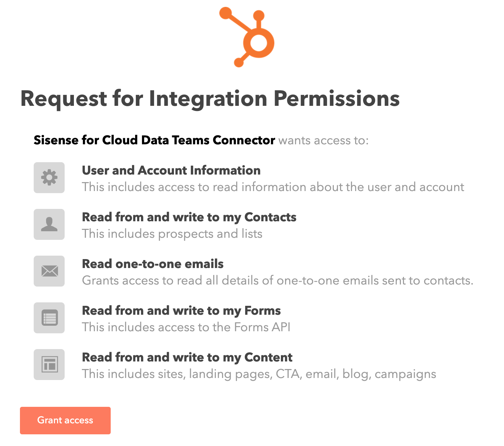Select the form list icon beside Forms permission
This screenshot has width=504, height=446.
coord(49,318)
